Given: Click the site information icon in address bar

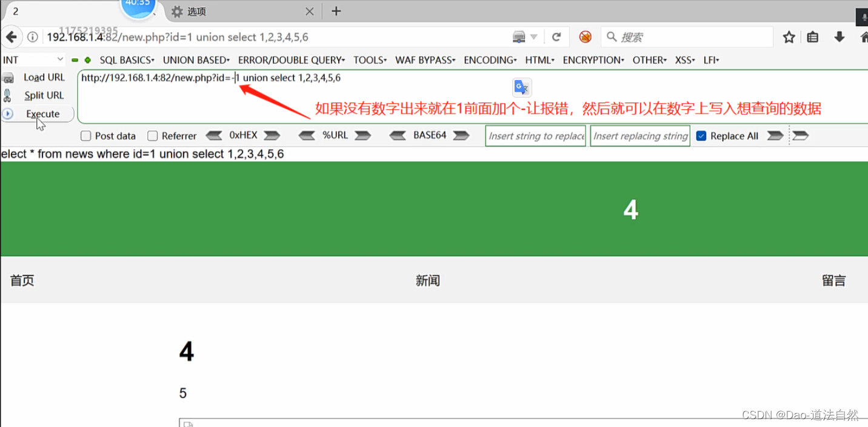Looking at the screenshot, I should [x=32, y=36].
